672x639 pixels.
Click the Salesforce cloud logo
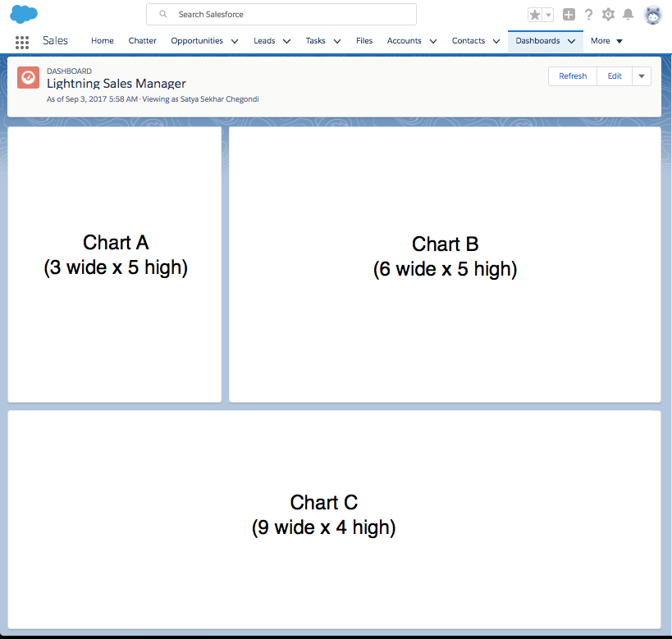coord(24,14)
